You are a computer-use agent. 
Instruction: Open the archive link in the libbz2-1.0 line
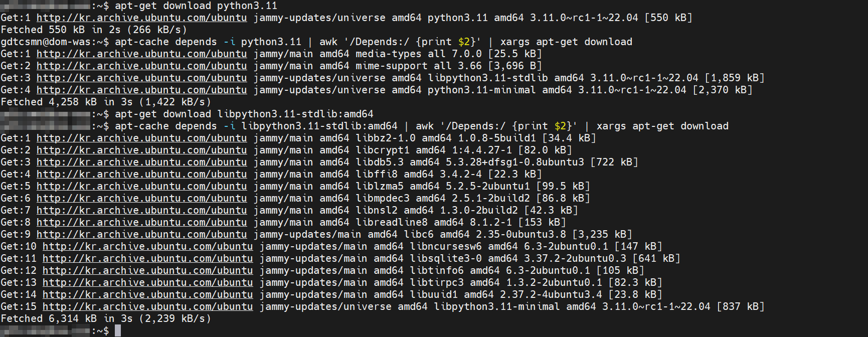[142, 138]
